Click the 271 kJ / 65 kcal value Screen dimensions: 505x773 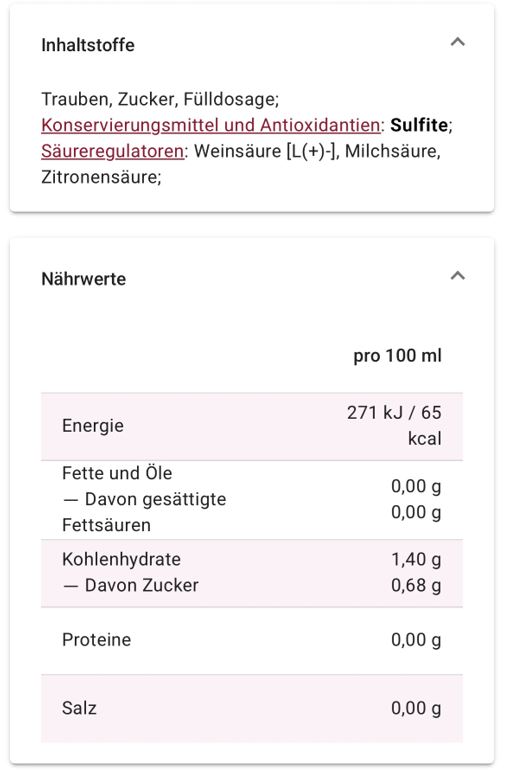click(x=394, y=425)
